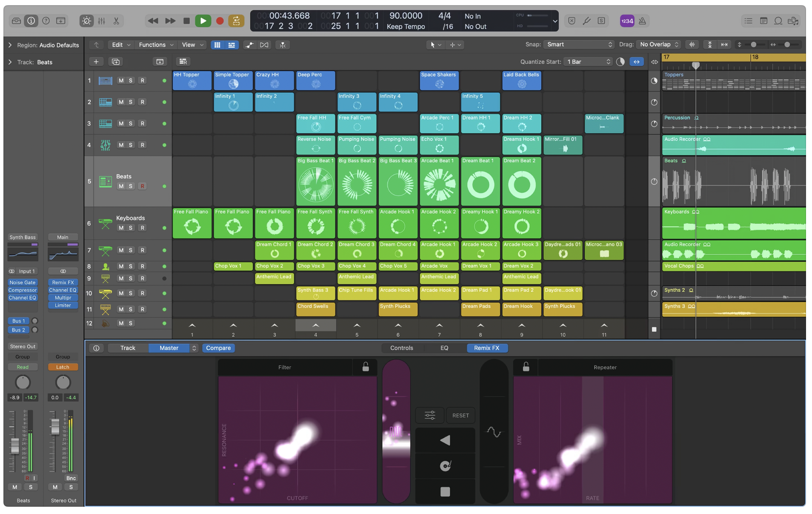The image size is (812, 514).
Task: Open the LCD display mode chevron
Action: coord(555,21)
